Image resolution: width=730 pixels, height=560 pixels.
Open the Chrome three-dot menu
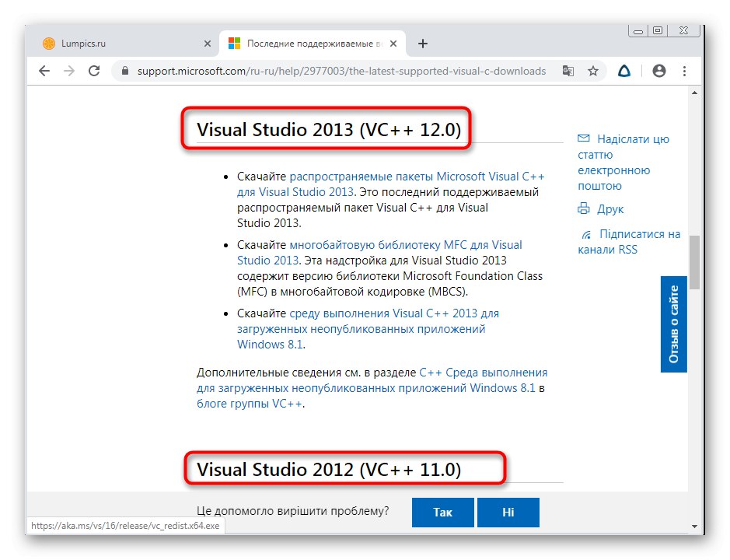(x=684, y=71)
